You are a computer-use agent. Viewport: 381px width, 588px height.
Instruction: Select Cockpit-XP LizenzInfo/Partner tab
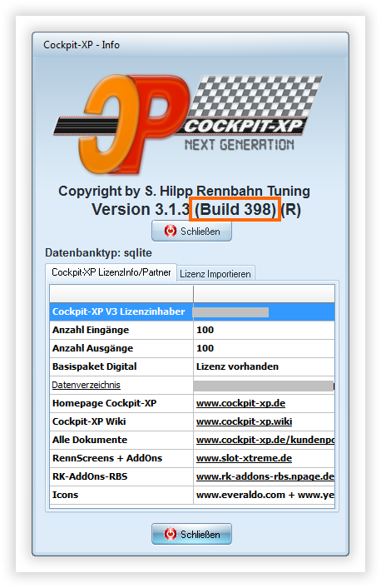(111, 272)
